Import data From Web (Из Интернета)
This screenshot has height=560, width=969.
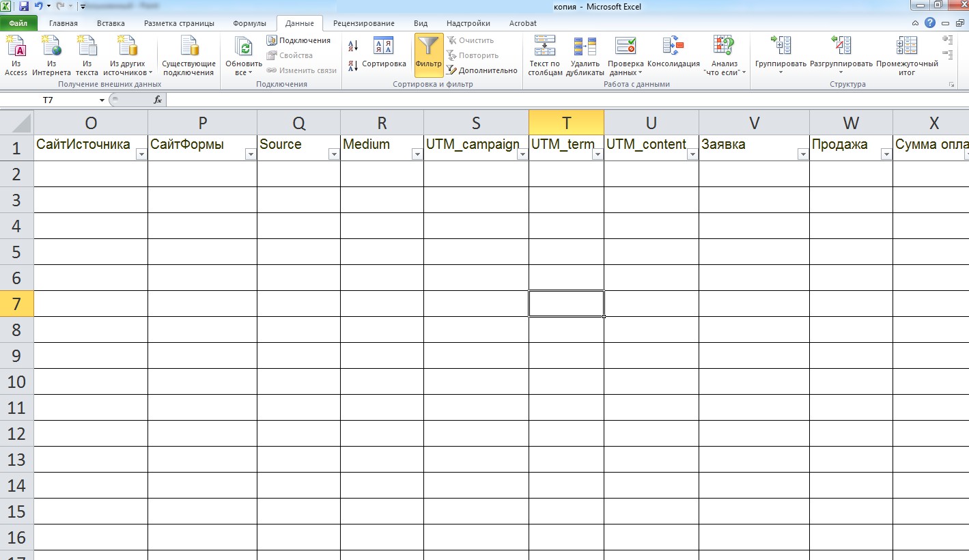click(51, 56)
